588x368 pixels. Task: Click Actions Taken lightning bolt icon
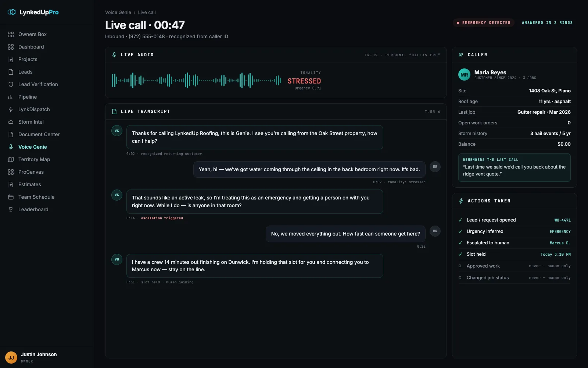pyautogui.click(x=461, y=201)
